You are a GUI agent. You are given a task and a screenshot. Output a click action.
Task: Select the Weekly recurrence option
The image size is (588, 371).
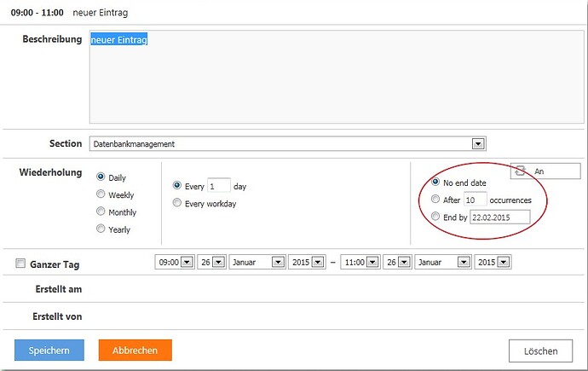pyautogui.click(x=101, y=194)
